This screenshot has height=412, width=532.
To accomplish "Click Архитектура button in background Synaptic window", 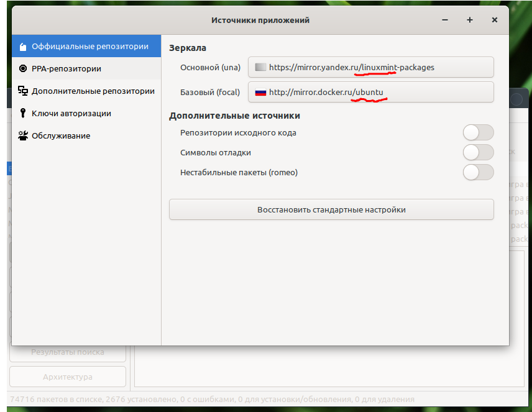I will point(68,377).
